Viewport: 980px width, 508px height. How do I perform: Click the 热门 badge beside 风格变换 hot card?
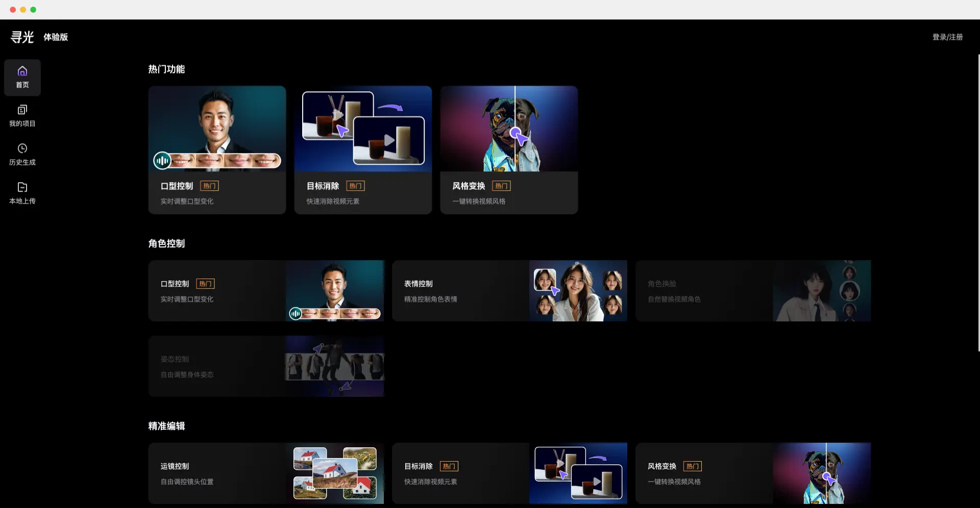[x=501, y=186]
